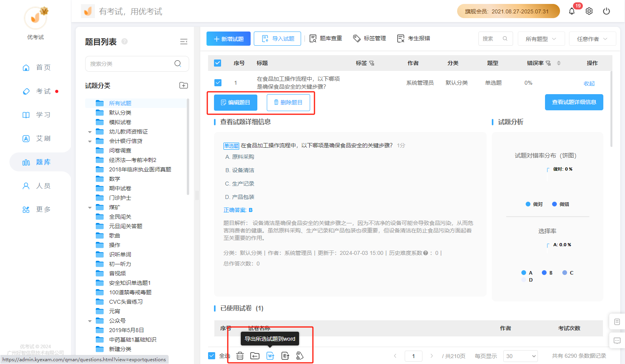
Task: Select 模拟试卷 category
Action: coord(120,122)
